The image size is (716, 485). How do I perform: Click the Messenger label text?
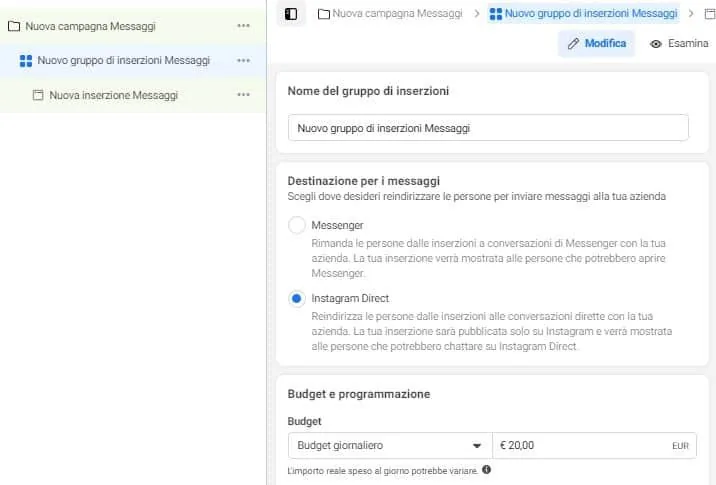337,225
